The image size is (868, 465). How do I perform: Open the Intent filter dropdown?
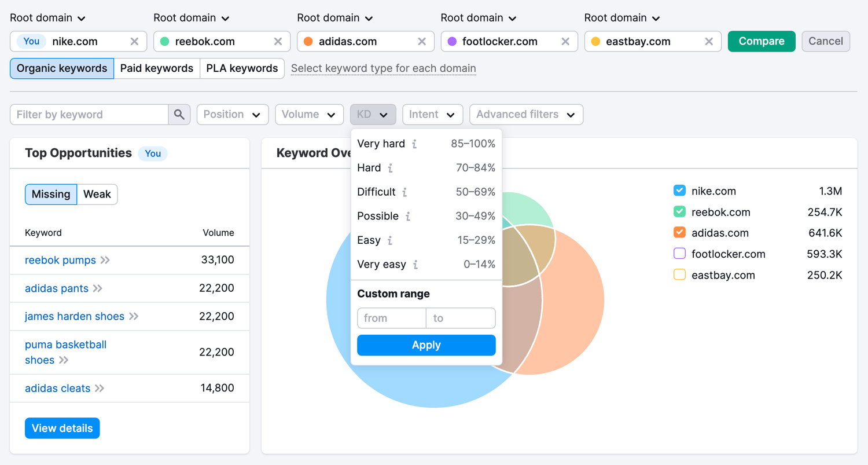[432, 115]
